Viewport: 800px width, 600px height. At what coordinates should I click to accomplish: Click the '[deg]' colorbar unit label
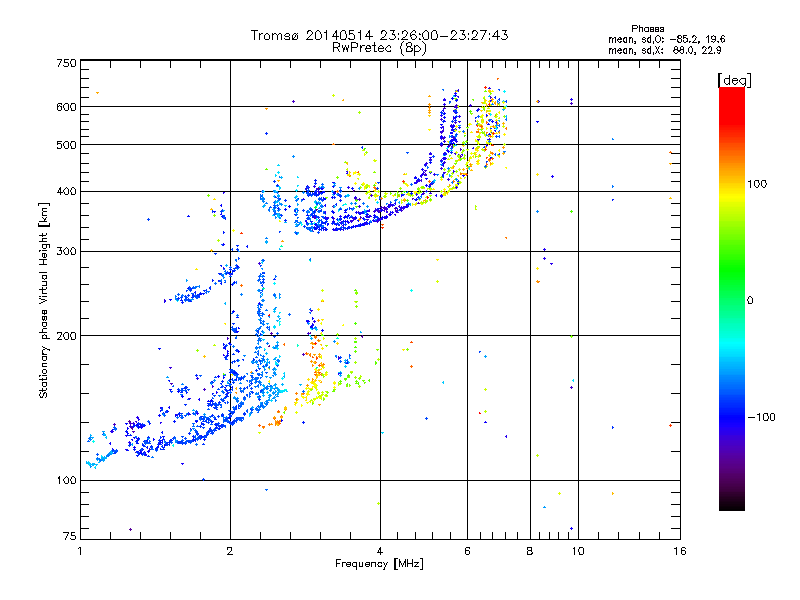coord(734,80)
